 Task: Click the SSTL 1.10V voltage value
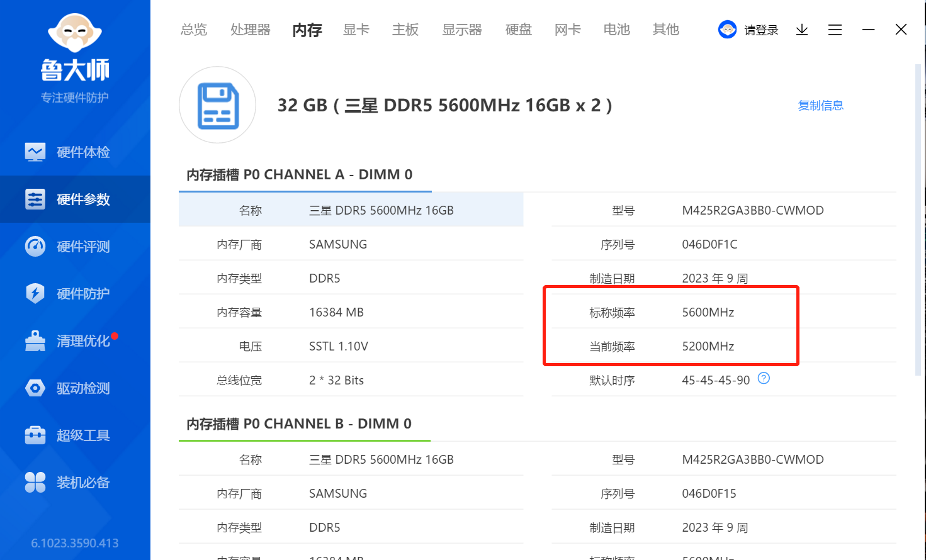point(339,346)
